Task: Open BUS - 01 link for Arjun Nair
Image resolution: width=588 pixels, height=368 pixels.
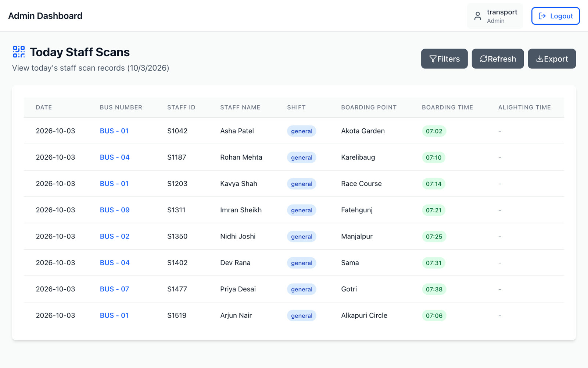Action: click(x=114, y=316)
